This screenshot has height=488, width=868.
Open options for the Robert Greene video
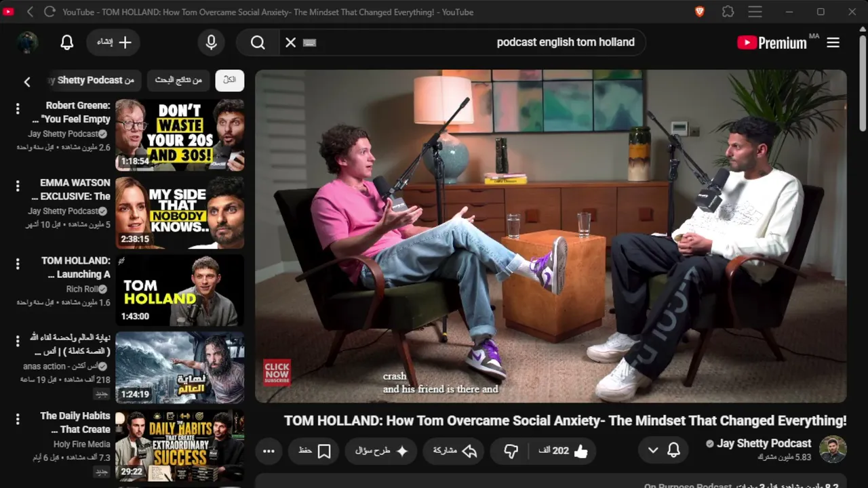18,108
